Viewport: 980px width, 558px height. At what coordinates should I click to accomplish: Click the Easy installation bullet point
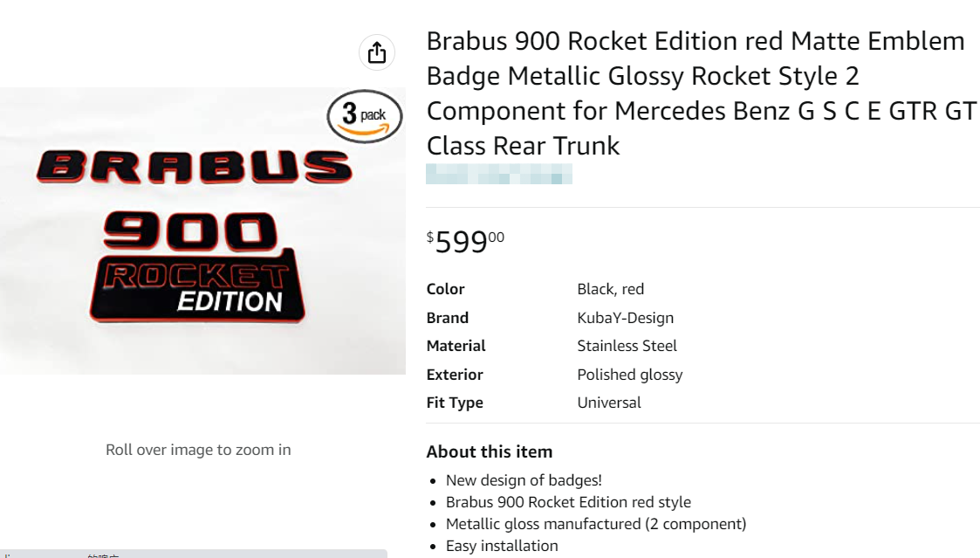pyautogui.click(x=502, y=545)
